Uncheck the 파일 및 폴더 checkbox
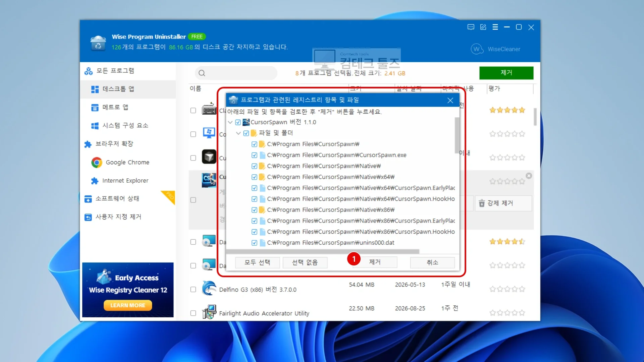Screen dimensions: 644x362 click(x=246, y=133)
